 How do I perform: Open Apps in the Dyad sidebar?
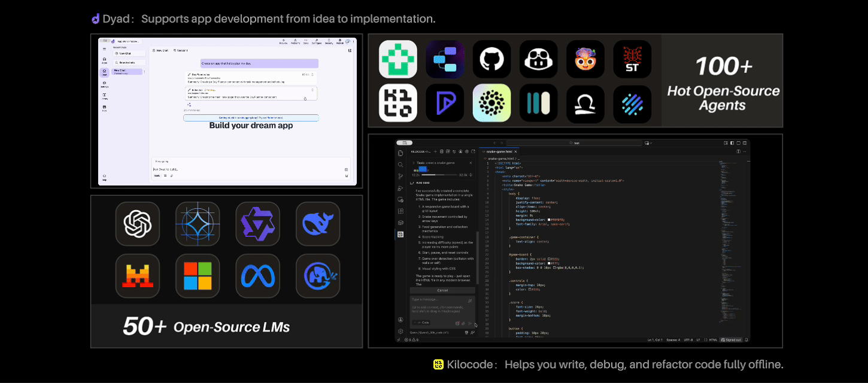point(104,60)
